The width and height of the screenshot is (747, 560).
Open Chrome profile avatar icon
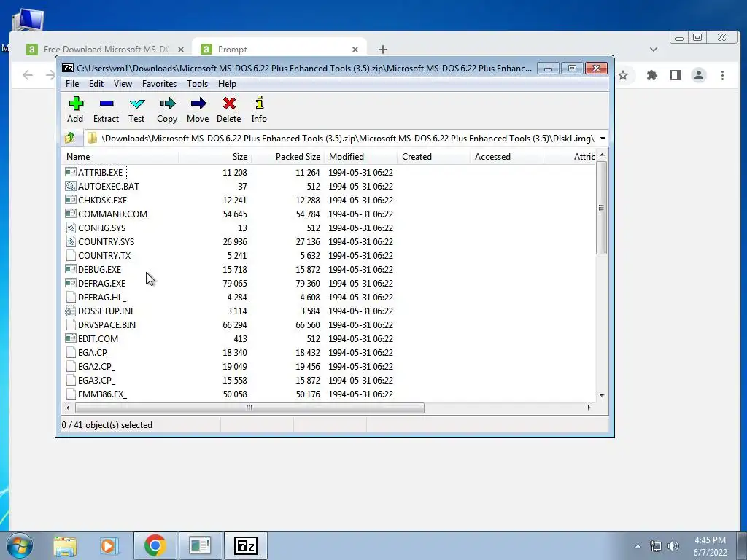[x=699, y=75]
